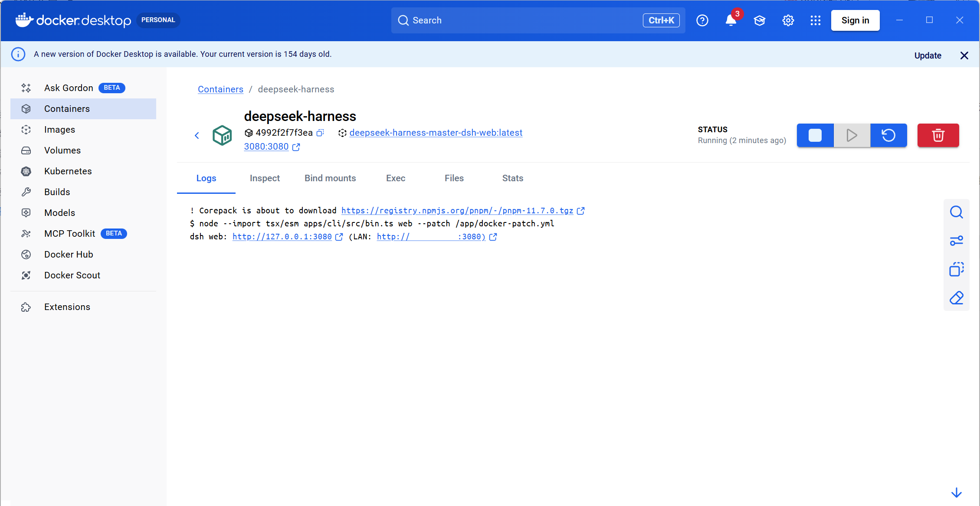The height and width of the screenshot is (506, 980).
Task: Restart the deepseek-harness container
Action: 888,135
